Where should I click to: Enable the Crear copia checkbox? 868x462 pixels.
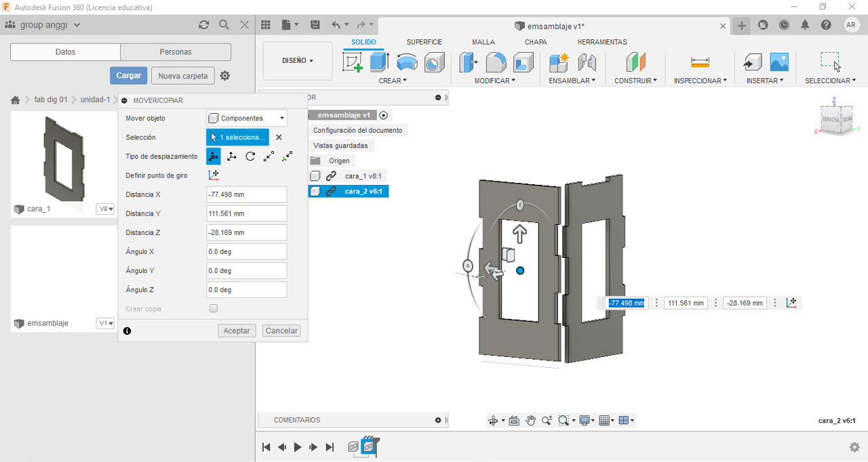tap(214, 309)
